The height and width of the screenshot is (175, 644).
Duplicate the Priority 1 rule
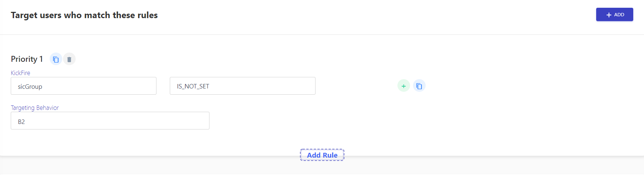(x=56, y=59)
